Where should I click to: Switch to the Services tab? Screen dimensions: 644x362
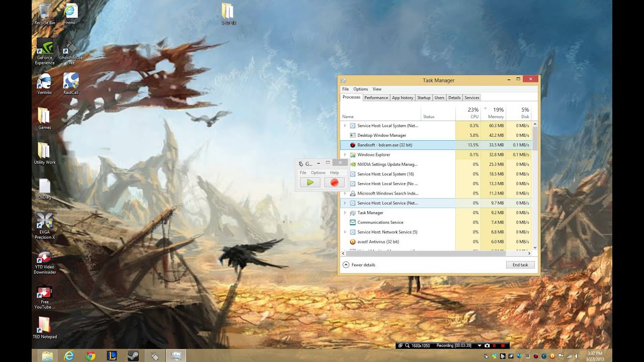(472, 98)
